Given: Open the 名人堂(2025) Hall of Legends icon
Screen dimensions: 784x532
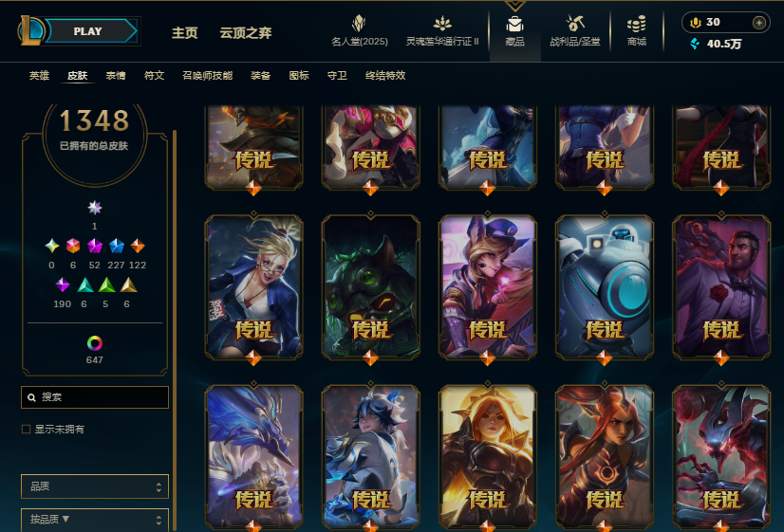Looking at the screenshot, I should [359, 23].
